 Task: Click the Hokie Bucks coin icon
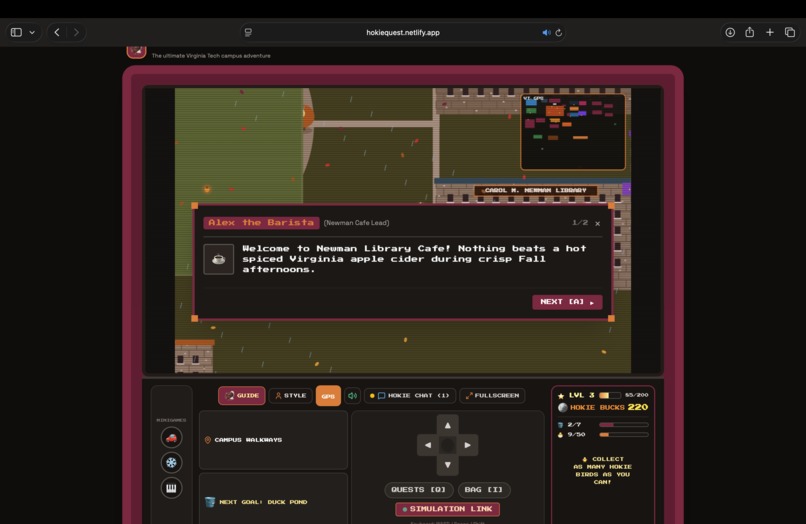click(563, 407)
